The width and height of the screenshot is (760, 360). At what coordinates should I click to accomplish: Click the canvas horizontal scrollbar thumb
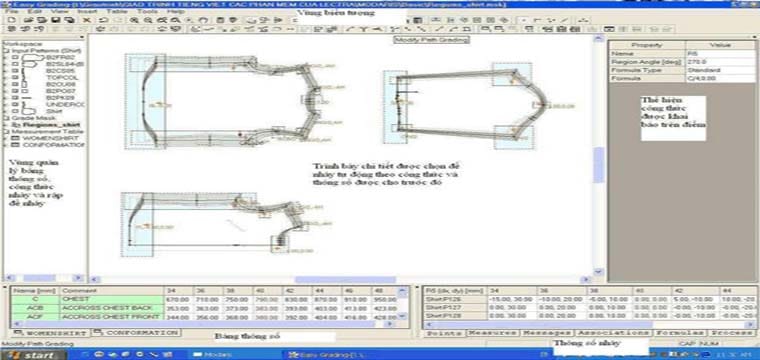345,280
